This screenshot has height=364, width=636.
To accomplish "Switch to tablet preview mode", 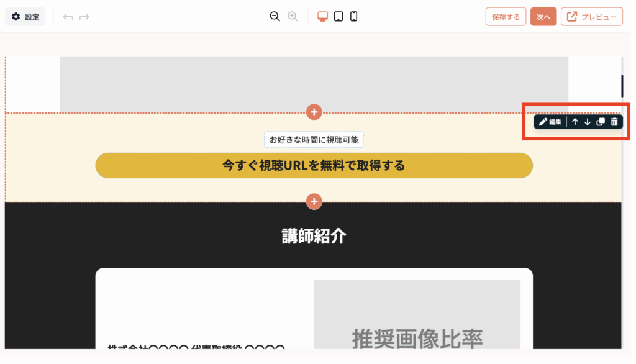I will click(338, 17).
